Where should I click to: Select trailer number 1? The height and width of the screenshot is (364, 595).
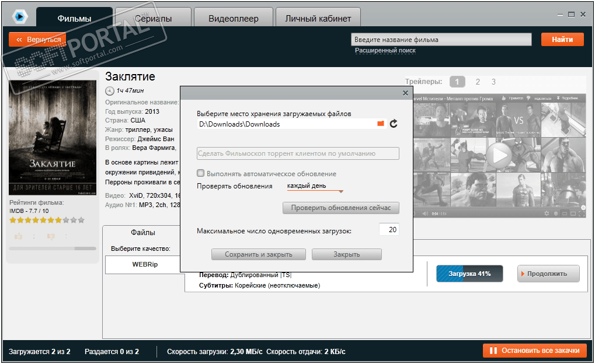click(457, 82)
